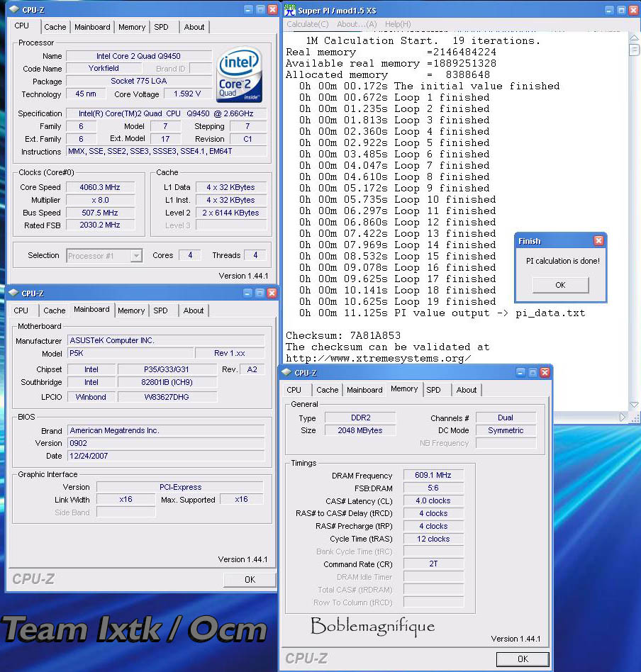Click the Core Speed 4060.3 MHz field
This screenshot has height=672, width=641.
tap(100, 187)
